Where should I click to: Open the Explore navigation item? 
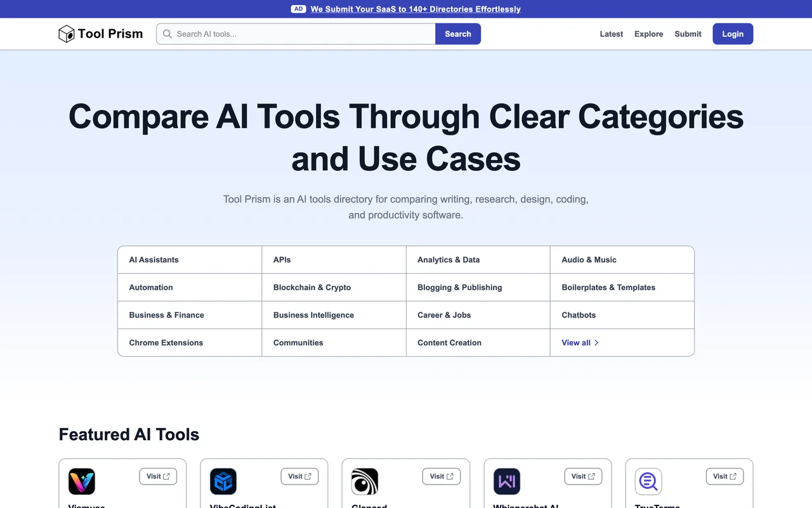pos(649,34)
